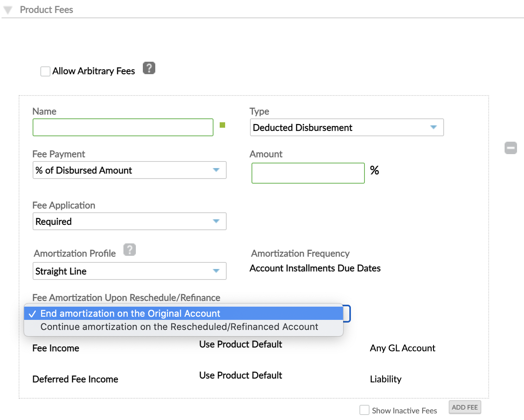The width and height of the screenshot is (524, 420).
Task: Collapse the Product Fees section triangle
Action: [7, 10]
